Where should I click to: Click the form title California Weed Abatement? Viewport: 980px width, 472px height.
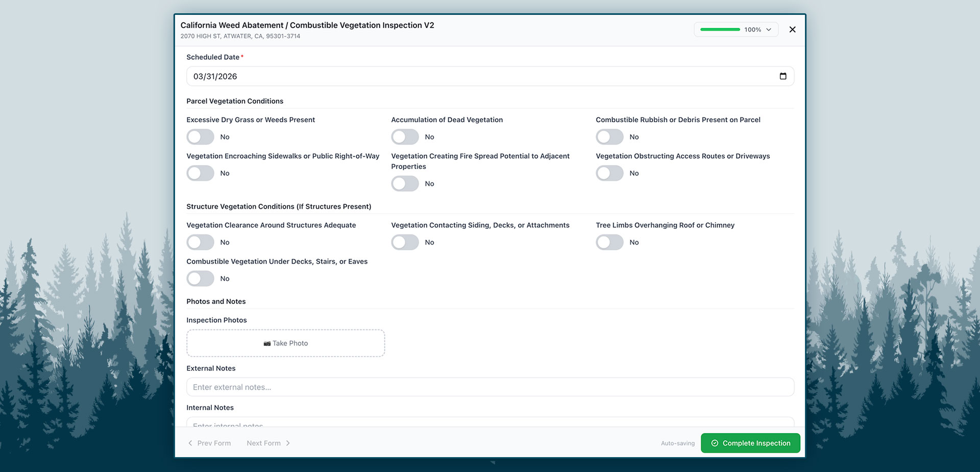click(307, 25)
